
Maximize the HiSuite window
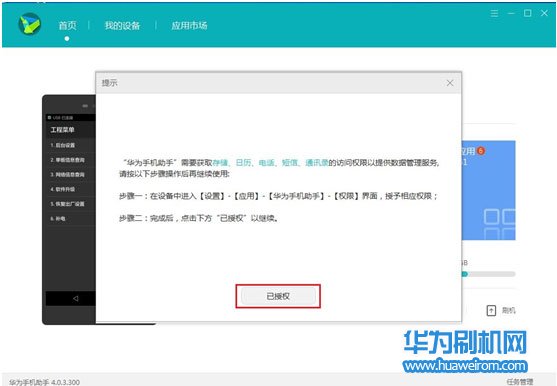pyautogui.click(x=528, y=13)
